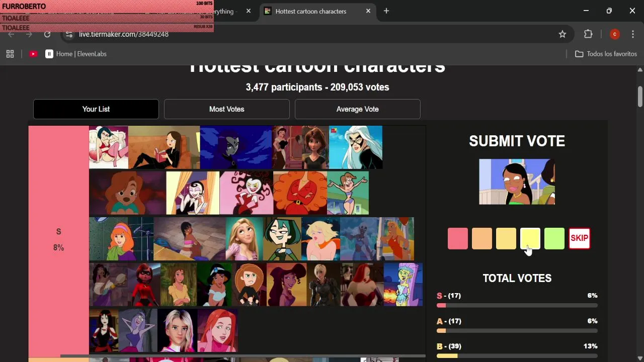The width and height of the screenshot is (644, 362).
Task: Click the S tier label cell
Action: point(58,241)
